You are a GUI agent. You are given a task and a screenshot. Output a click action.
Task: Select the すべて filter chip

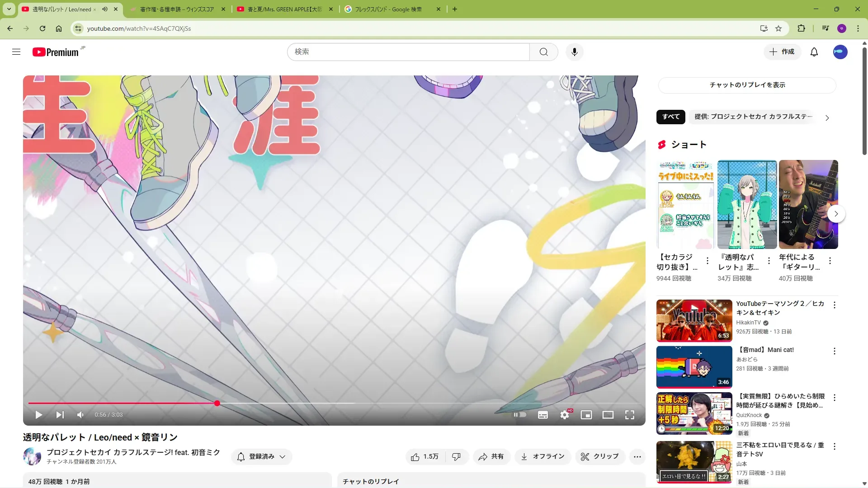(x=670, y=117)
